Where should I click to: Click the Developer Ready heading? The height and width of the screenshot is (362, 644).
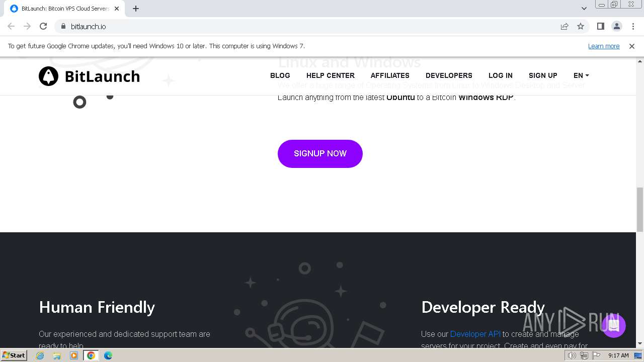(483, 307)
